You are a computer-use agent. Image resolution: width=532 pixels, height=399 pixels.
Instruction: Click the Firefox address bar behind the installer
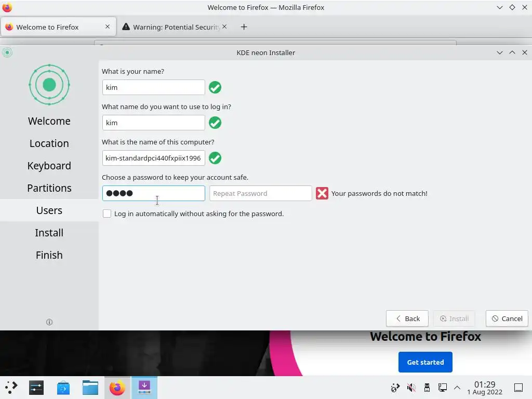pyautogui.click(x=275, y=43)
